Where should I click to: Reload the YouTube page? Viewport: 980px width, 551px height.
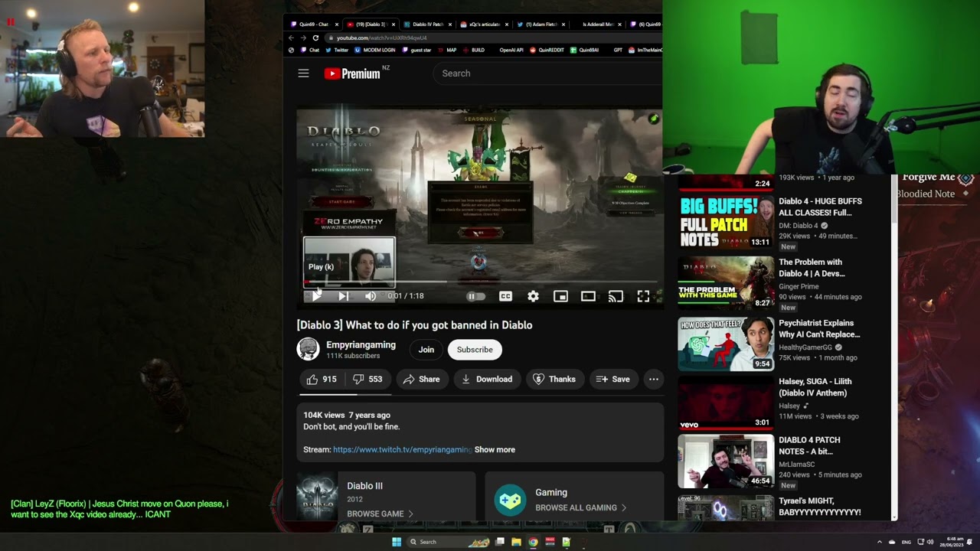coord(315,37)
